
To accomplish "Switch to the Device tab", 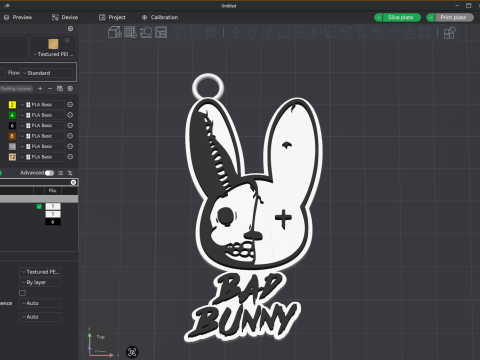I will [65, 17].
